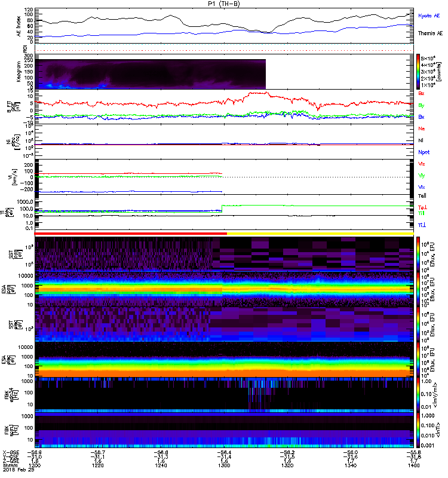Click the "1200" time axis tick label

point(35,465)
